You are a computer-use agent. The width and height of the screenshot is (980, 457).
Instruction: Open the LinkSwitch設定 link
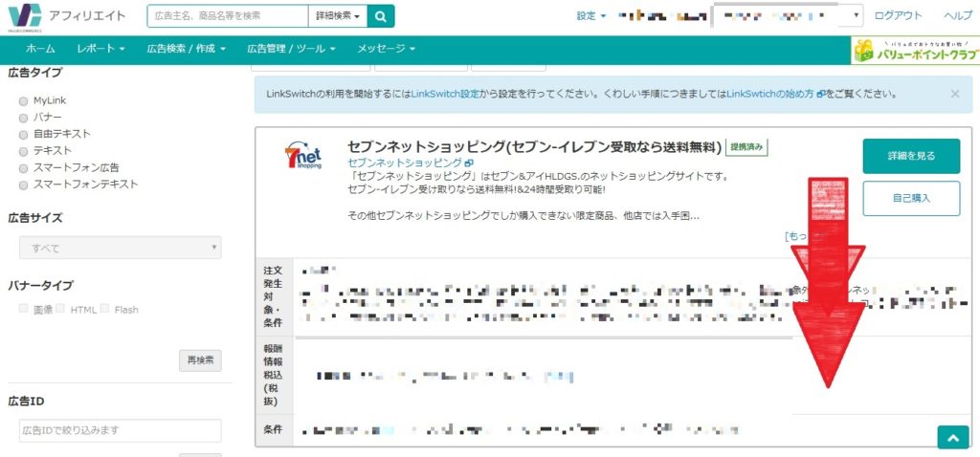point(446,95)
